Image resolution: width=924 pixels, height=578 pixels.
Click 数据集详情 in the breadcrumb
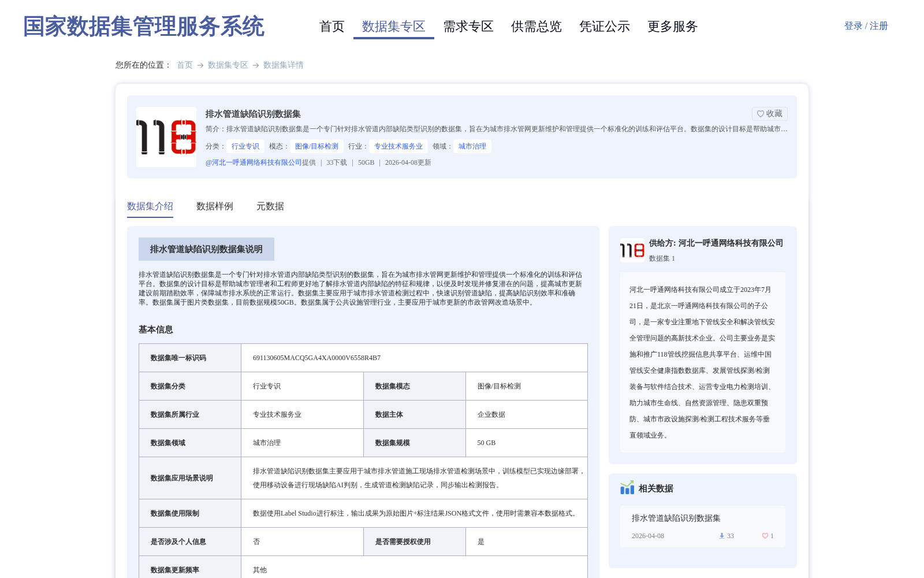(284, 65)
